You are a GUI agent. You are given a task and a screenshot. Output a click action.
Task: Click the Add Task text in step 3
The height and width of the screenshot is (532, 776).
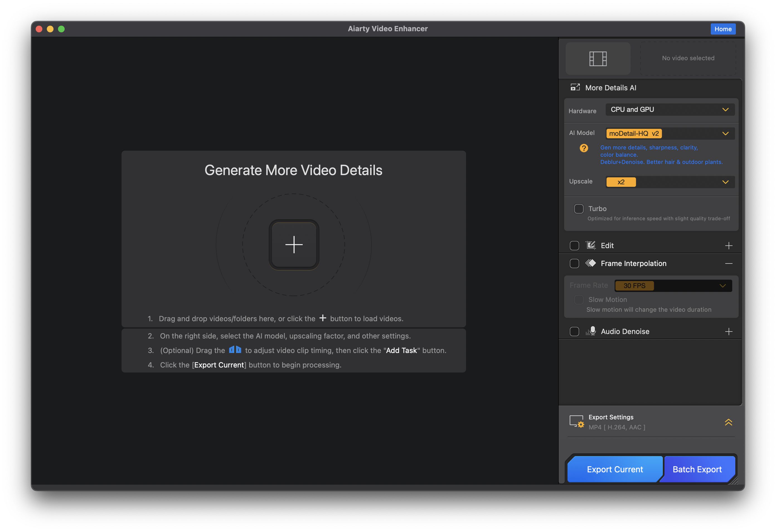pos(401,350)
